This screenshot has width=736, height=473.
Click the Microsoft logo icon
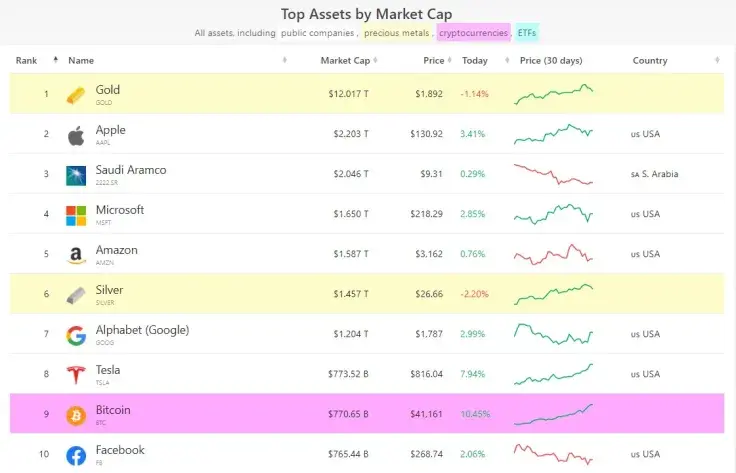pyautogui.click(x=76, y=216)
